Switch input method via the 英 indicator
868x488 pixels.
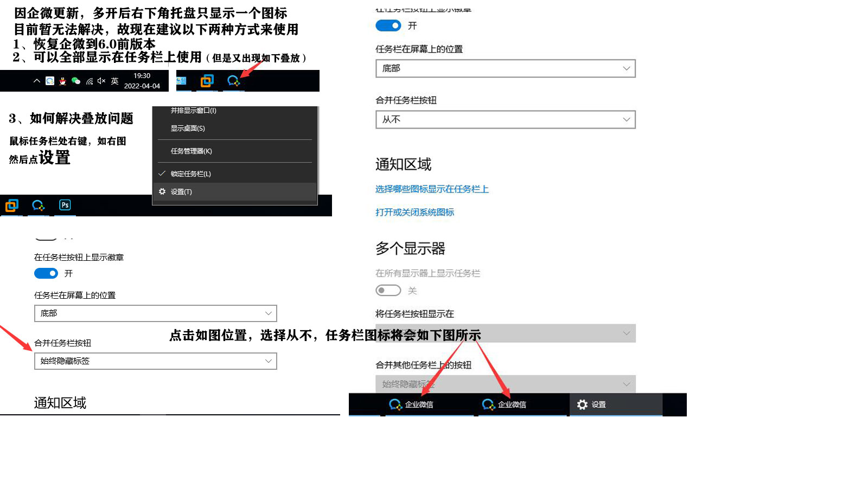pyautogui.click(x=114, y=81)
